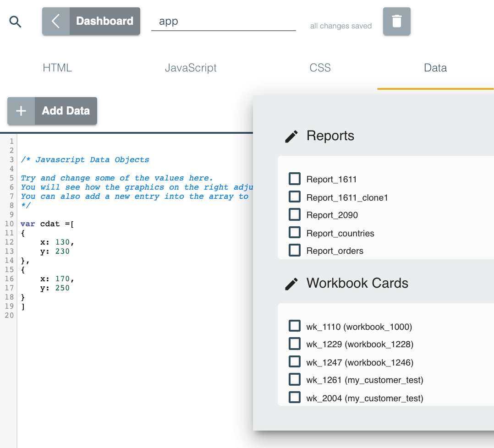Screen dimensions: 494x448
Task: Open the JavaScript tab
Action: 191,68
